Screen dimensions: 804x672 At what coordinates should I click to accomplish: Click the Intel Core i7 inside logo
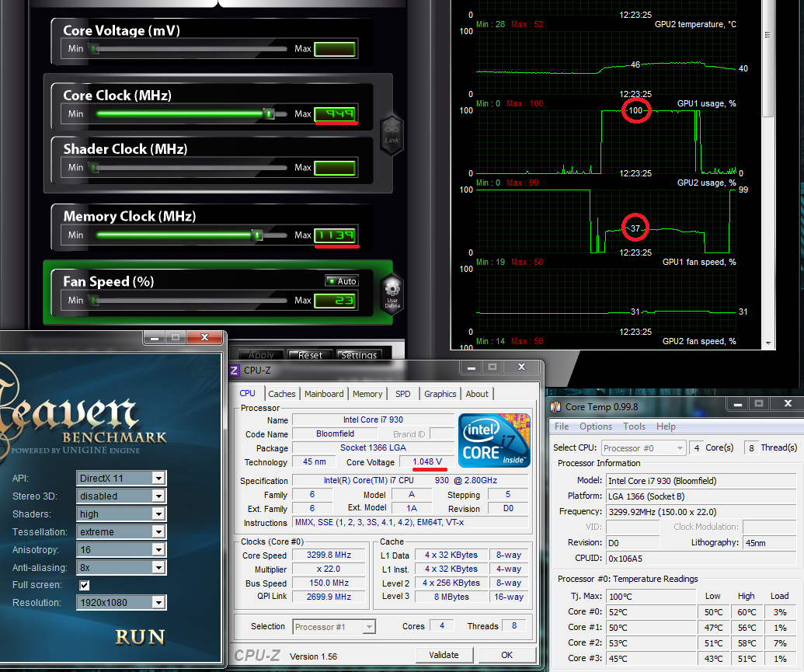(494, 440)
